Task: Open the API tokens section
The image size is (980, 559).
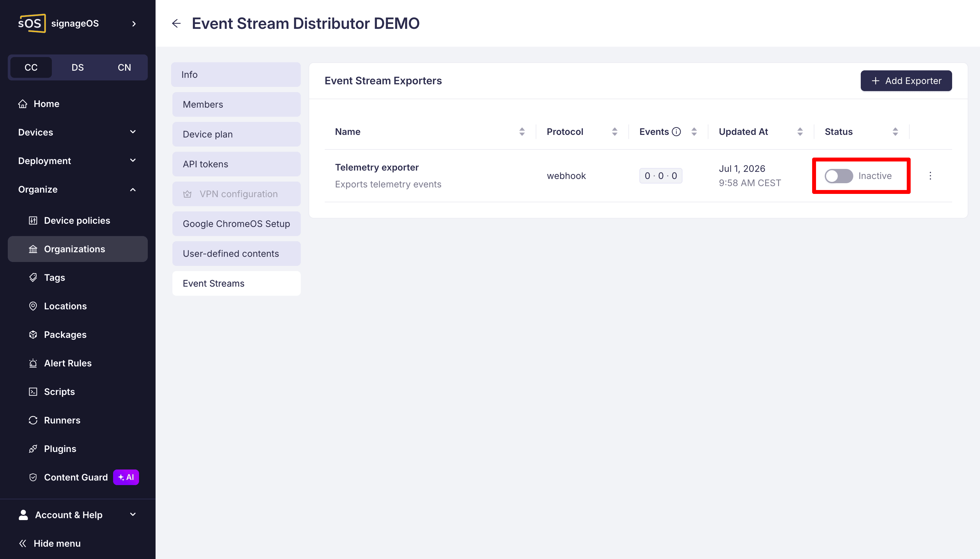Action: [x=236, y=164]
